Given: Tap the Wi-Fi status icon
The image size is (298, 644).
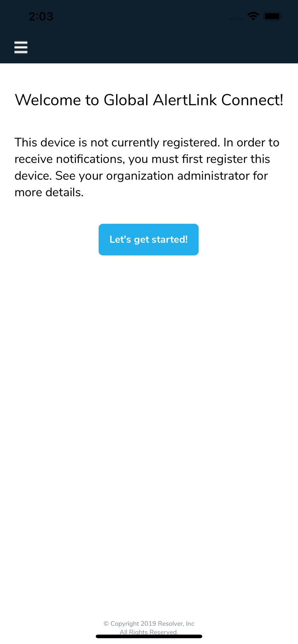Looking at the screenshot, I should point(253,16).
